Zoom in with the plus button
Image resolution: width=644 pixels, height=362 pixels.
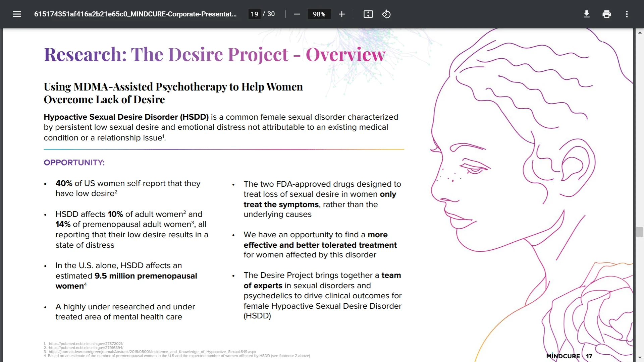pos(342,14)
